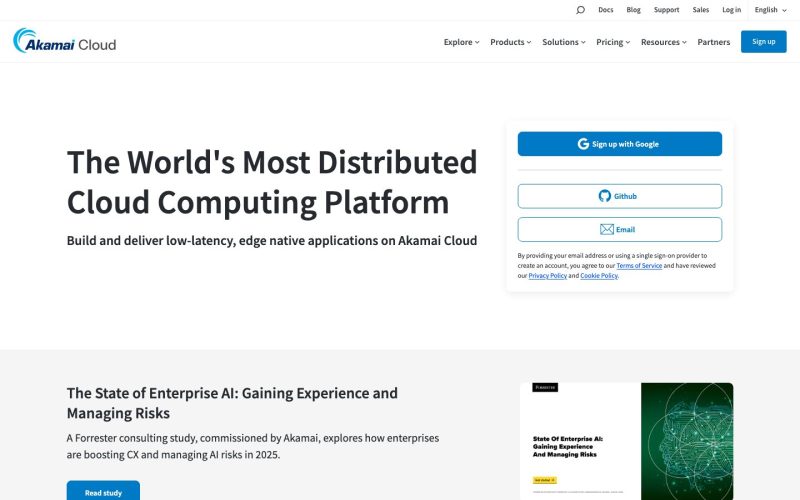Viewport: 800px width, 500px height.
Task: Expand the Explore menu
Action: click(x=461, y=42)
